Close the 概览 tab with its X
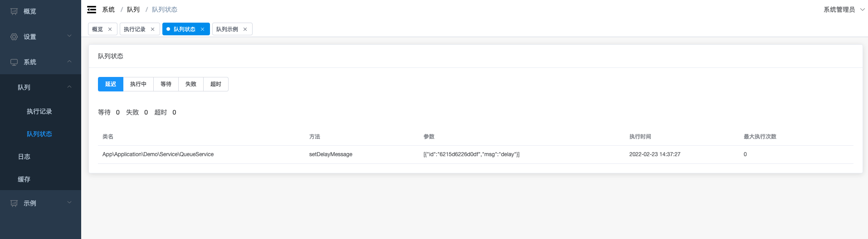 point(110,29)
